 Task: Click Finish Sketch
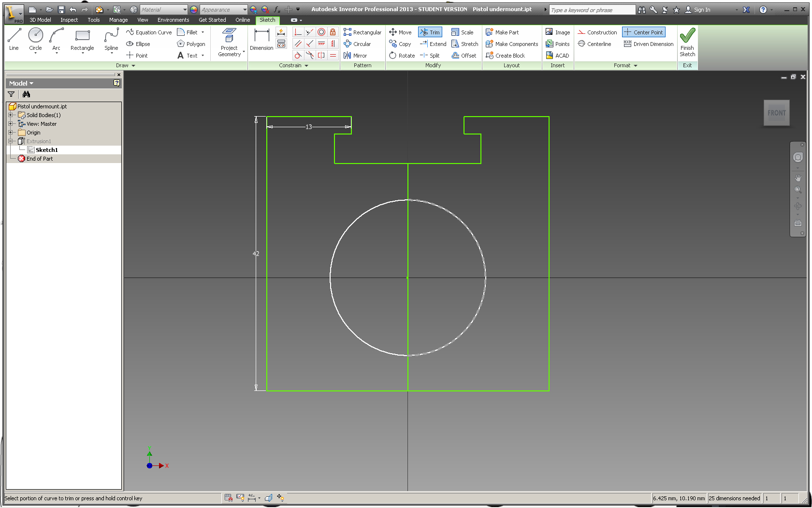(x=687, y=43)
